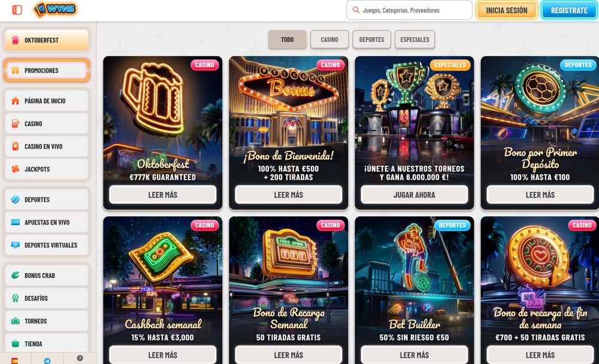Click the Wyns logo

point(55,9)
